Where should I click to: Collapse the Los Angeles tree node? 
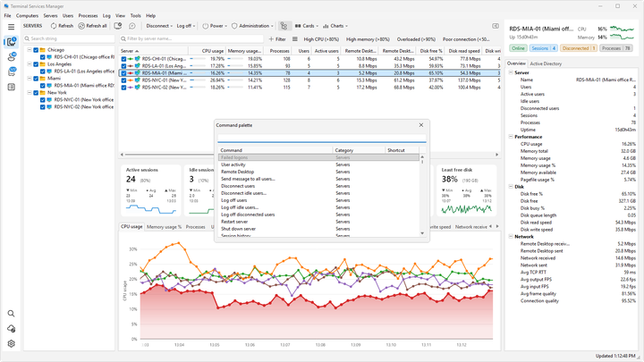click(30, 64)
